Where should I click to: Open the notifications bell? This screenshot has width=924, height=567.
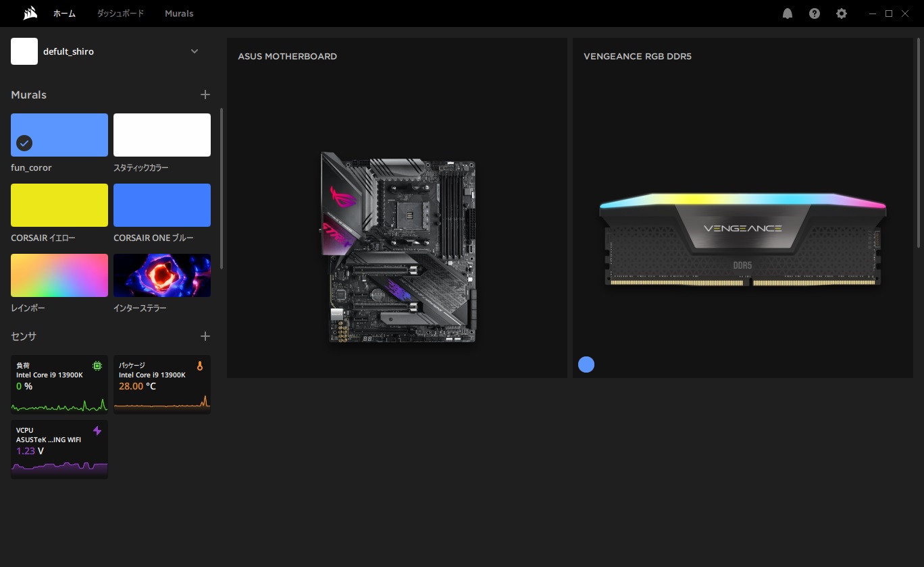point(788,13)
